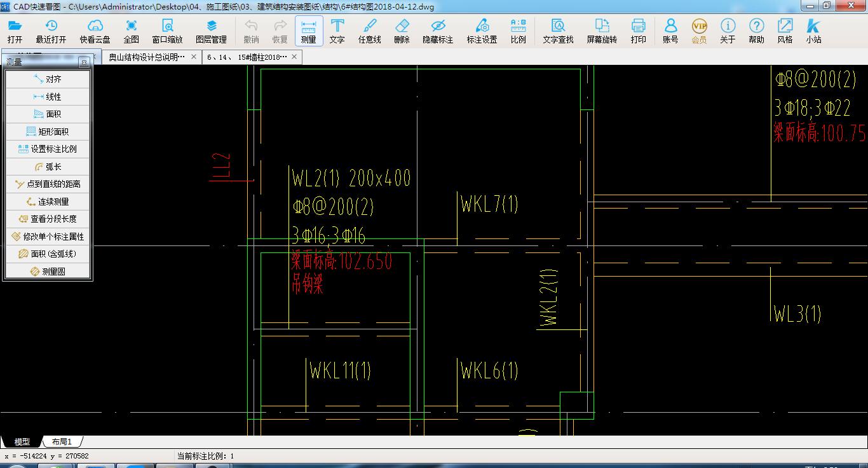This screenshot has height=468, width=868.
Task: Undo with the 撤销 button
Action: tap(252, 31)
